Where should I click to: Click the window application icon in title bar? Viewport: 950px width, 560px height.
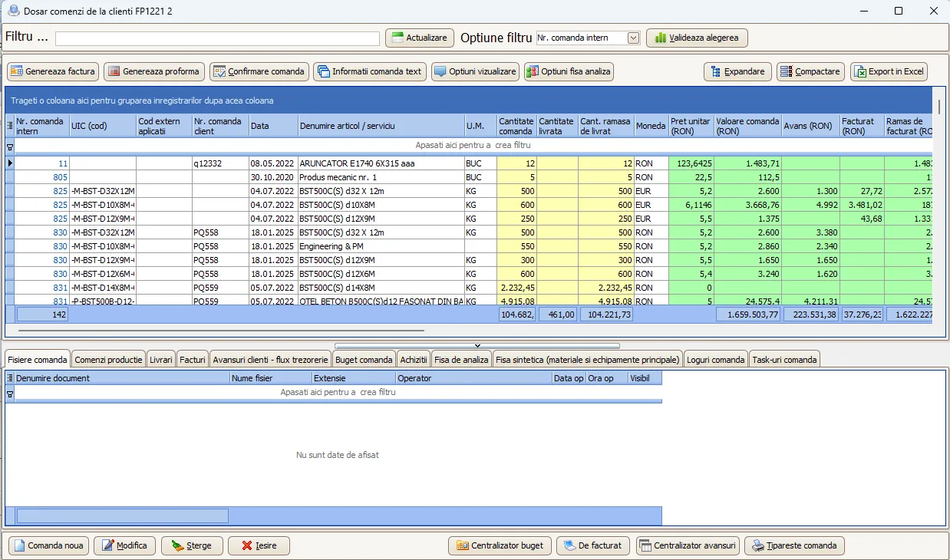[x=13, y=11]
